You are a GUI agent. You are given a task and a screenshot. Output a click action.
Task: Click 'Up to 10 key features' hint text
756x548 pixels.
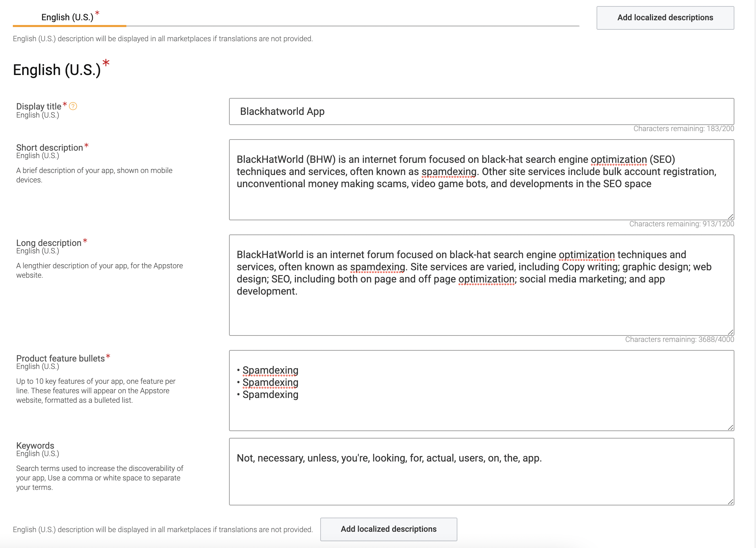click(x=96, y=391)
